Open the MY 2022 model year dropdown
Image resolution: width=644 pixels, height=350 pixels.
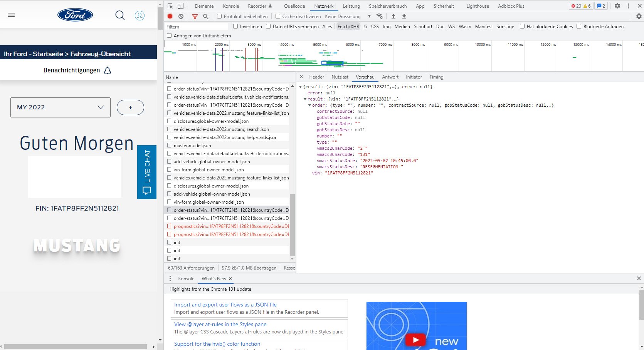tap(61, 107)
